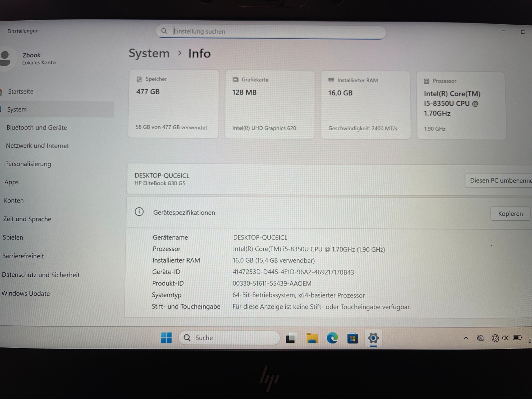532x399 pixels.
Task: Collapse the Gerätespezifikationen section header
Action: (x=329, y=212)
